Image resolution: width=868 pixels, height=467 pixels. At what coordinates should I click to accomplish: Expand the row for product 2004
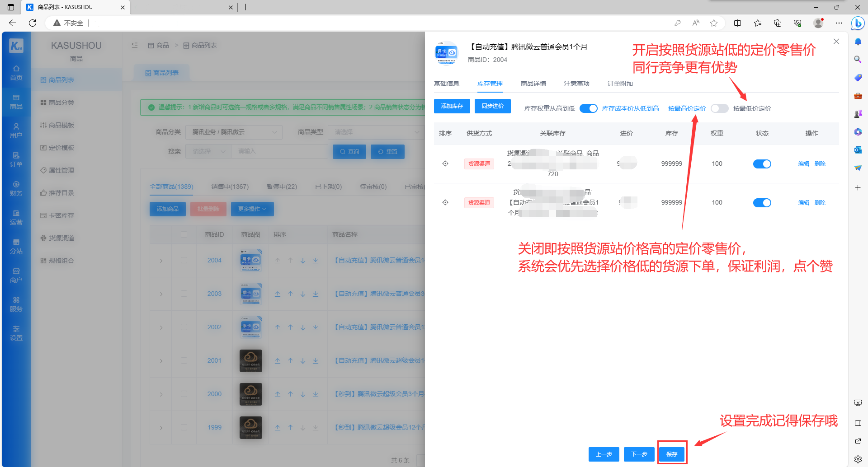(x=161, y=261)
